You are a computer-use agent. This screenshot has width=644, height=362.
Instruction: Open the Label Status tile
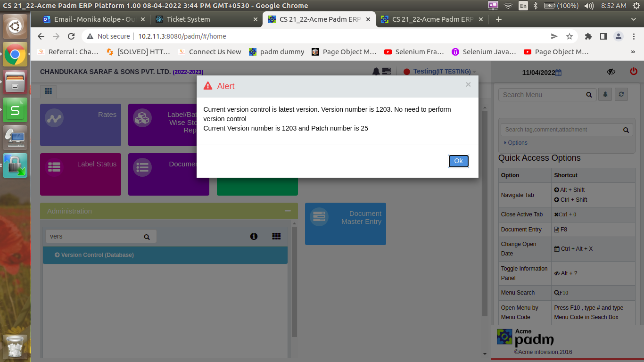click(x=81, y=174)
